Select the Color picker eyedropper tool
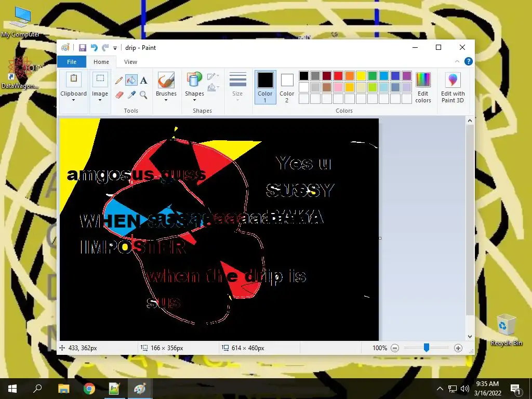Image resolution: width=532 pixels, height=399 pixels. (x=131, y=95)
